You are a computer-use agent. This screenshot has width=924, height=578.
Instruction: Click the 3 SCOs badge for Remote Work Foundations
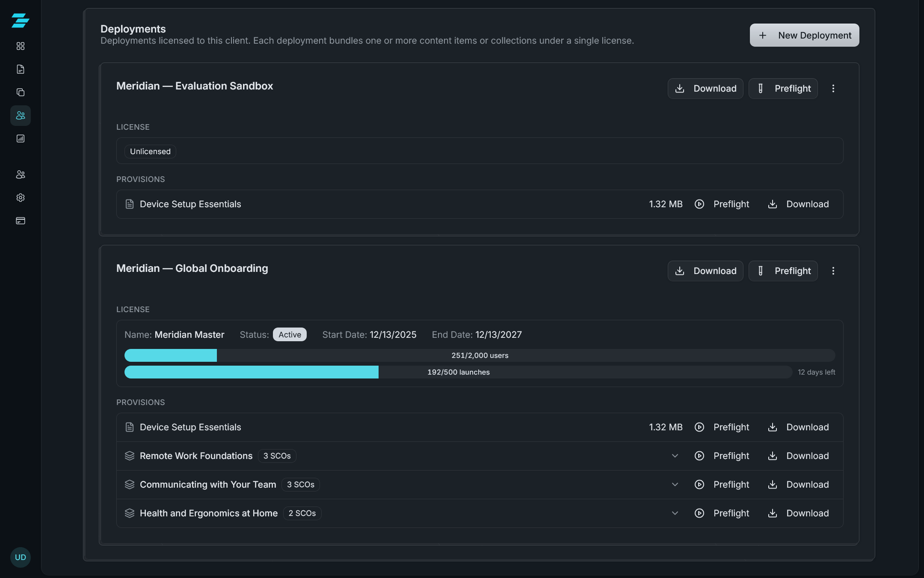point(277,456)
